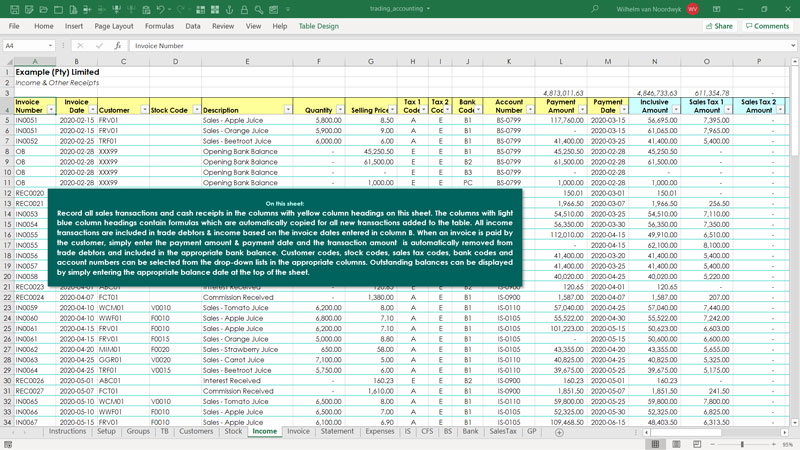This screenshot has width=800, height=450.
Task: Click the Example (Pty) Limited title cell
Action: pyautogui.click(x=57, y=72)
